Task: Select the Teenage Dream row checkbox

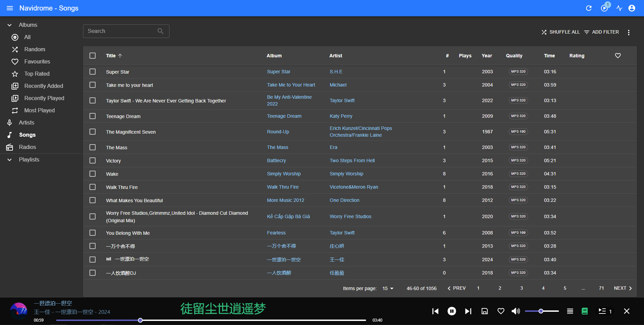Action: tap(93, 116)
